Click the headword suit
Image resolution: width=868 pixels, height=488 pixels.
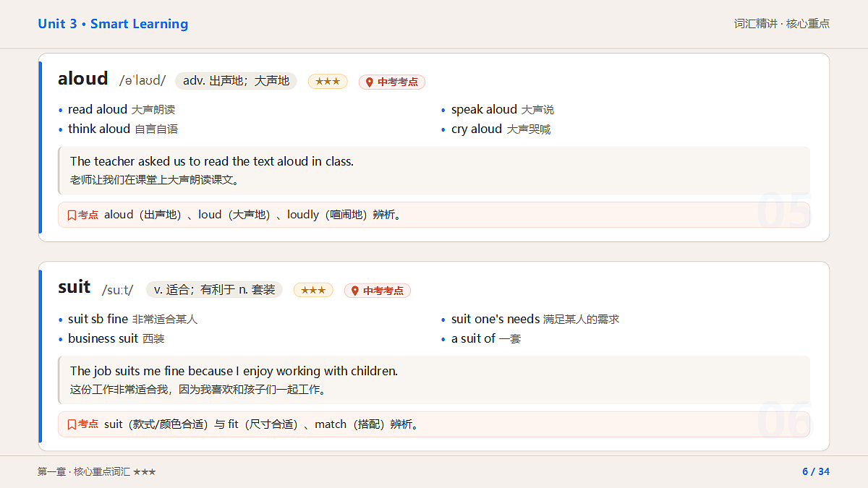coord(75,288)
